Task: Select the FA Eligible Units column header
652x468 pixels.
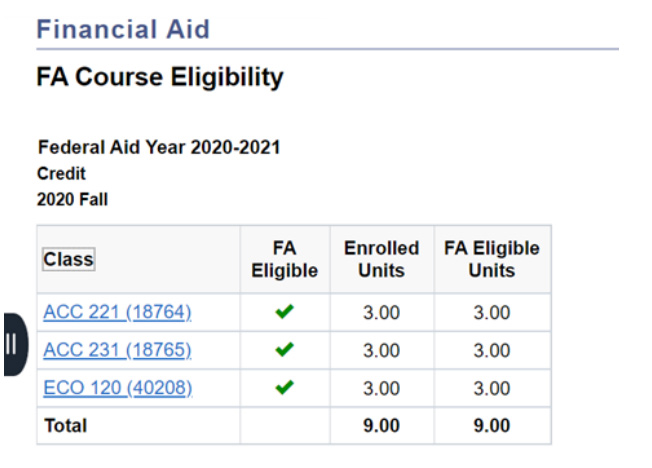Action: tap(491, 259)
